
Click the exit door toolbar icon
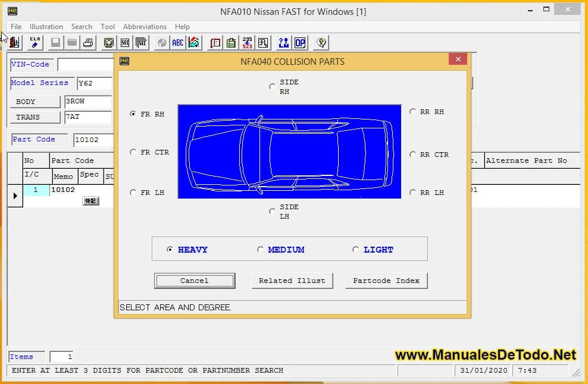point(15,43)
